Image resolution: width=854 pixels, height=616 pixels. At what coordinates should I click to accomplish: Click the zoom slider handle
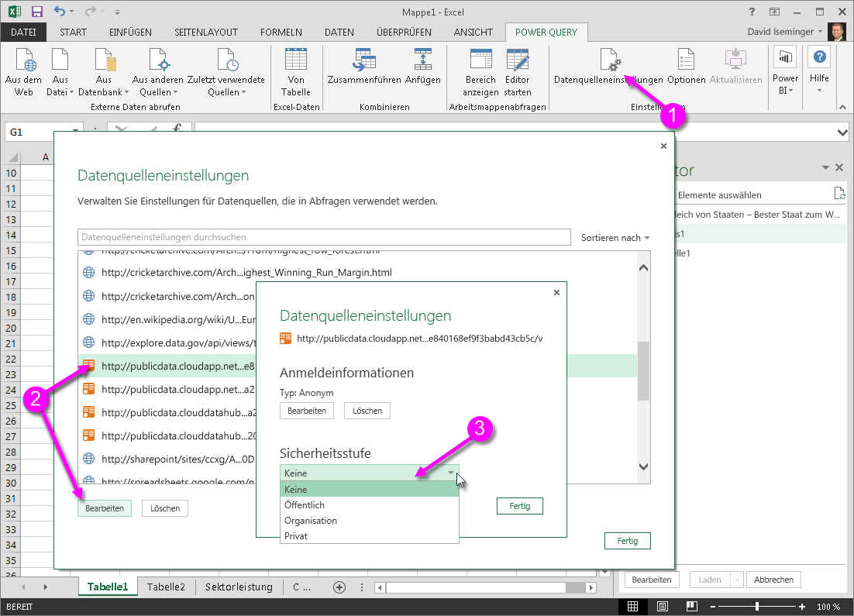point(756,606)
